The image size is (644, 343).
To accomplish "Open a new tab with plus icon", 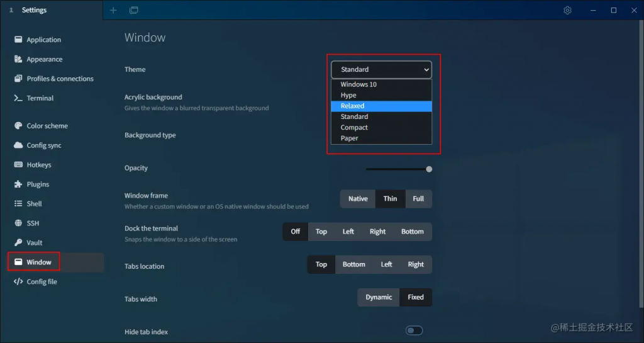I will pos(113,10).
